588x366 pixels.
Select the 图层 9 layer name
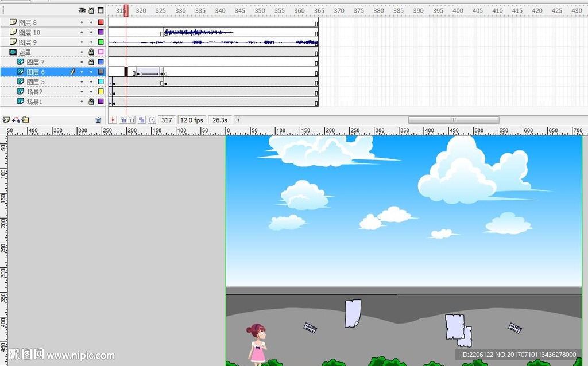tap(28, 42)
